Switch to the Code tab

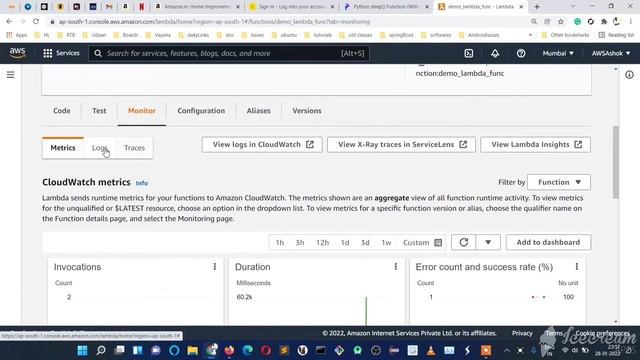[x=62, y=111]
